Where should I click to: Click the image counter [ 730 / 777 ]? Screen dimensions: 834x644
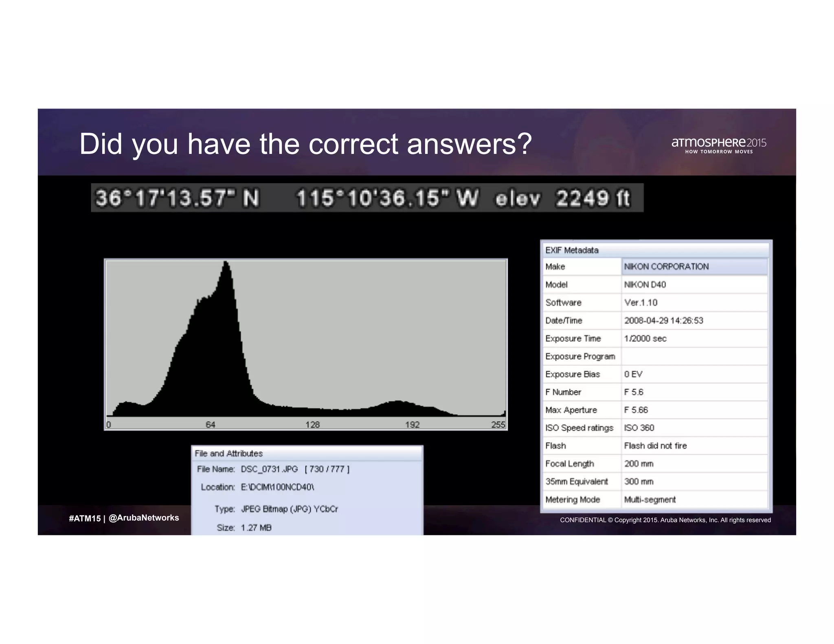[327, 469]
